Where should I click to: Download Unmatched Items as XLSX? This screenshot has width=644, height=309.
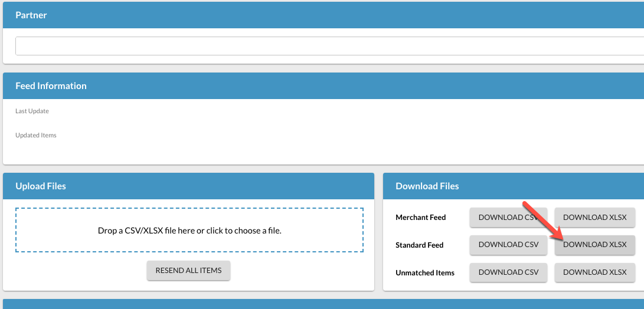tap(594, 272)
